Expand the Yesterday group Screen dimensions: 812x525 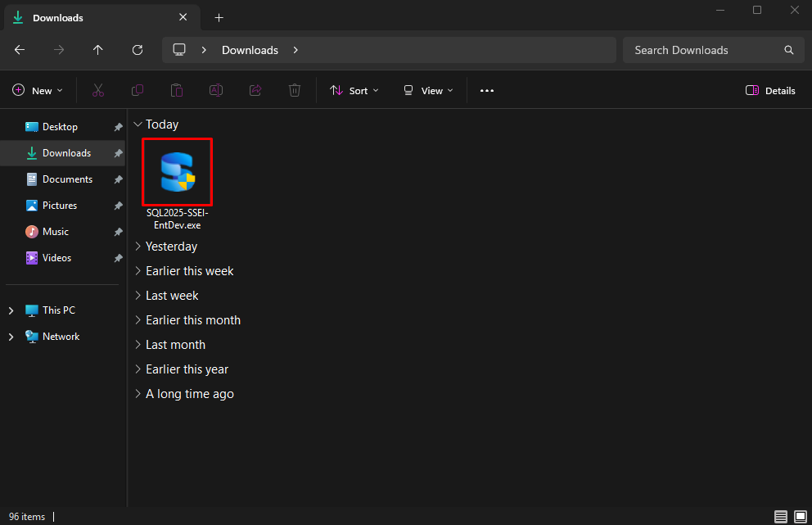point(138,247)
